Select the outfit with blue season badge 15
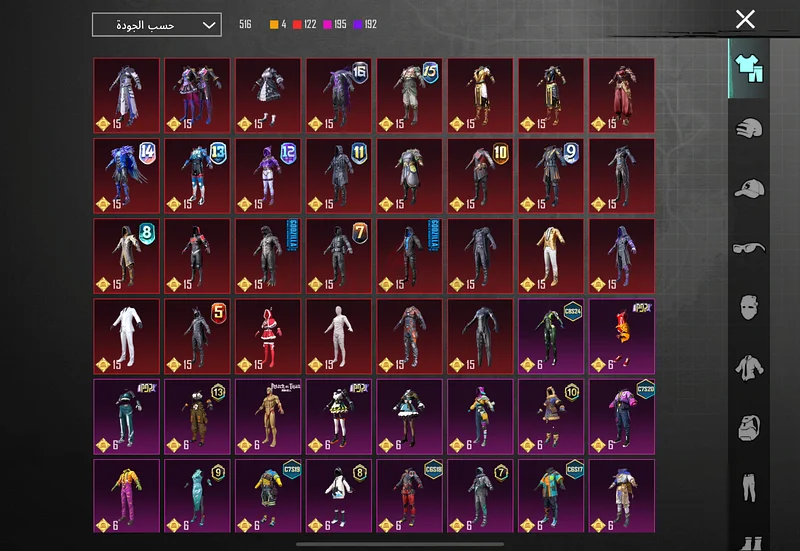The width and height of the screenshot is (800, 551). coord(410,95)
